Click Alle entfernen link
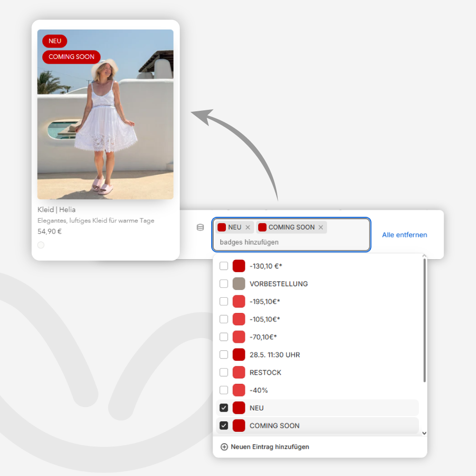 pyautogui.click(x=404, y=235)
